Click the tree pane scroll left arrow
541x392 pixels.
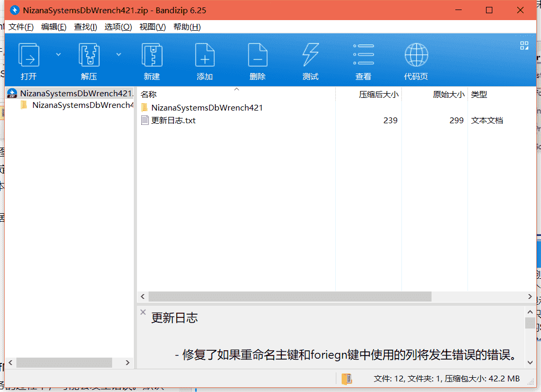[11, 363]
